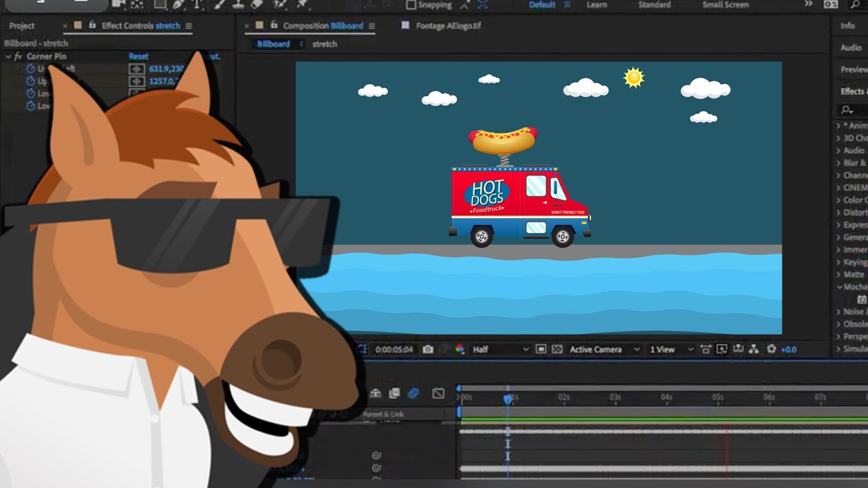
Task: Toggle the Composition panel lock icon
Action: (x=273, y=25)
